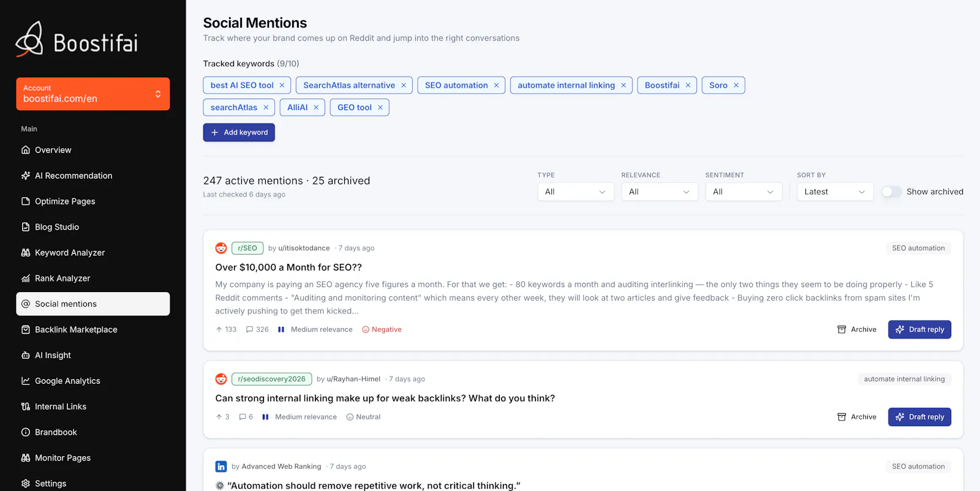Archive the 'Over $10,000 a Month' mention

coord(857,329)
